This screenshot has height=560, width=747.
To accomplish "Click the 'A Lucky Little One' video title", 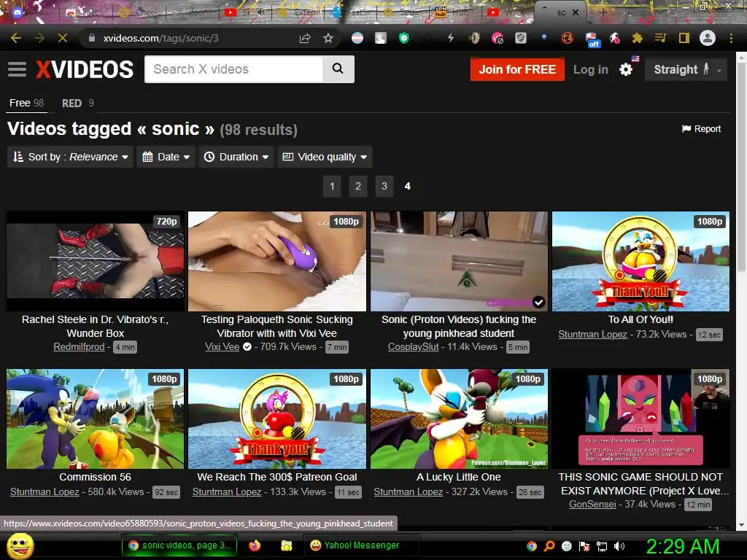I will pyautogui.click(x=459, y=477).
